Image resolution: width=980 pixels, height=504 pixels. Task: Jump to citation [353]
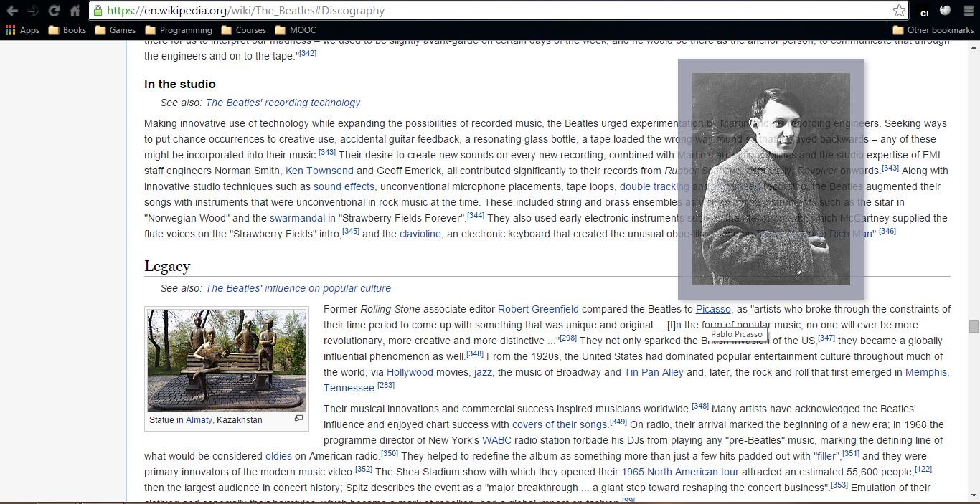point(839,485)
